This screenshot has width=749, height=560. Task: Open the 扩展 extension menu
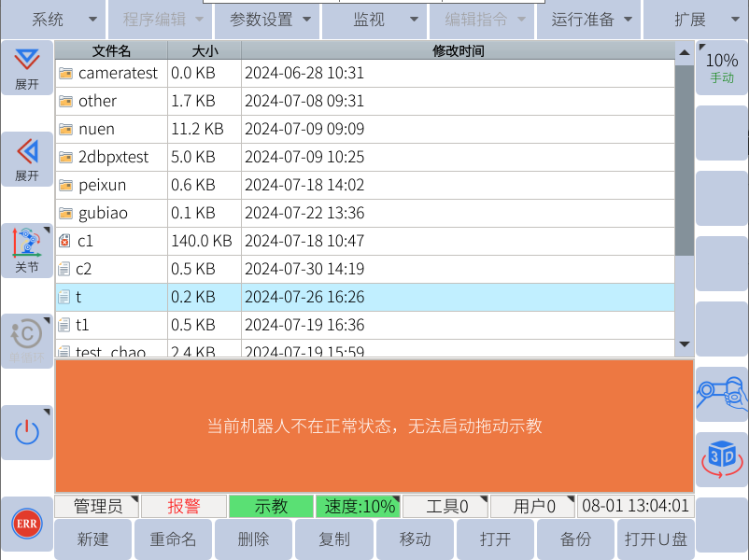697,20
